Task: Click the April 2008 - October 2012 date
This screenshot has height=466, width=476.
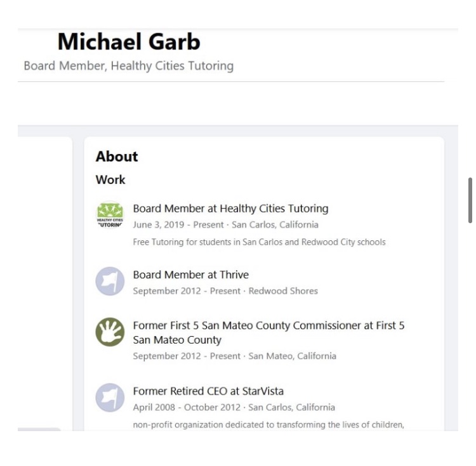Action: click(179, 407)
